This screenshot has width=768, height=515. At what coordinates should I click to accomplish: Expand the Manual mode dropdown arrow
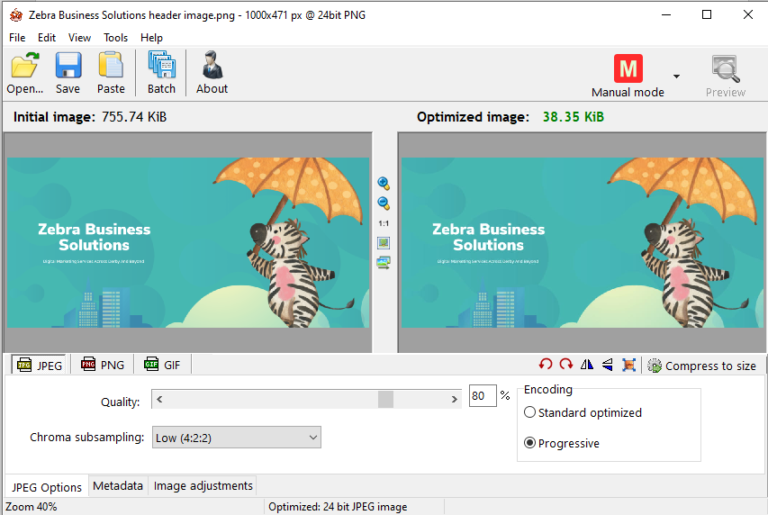pyautogui.click(x=676, y=76)
